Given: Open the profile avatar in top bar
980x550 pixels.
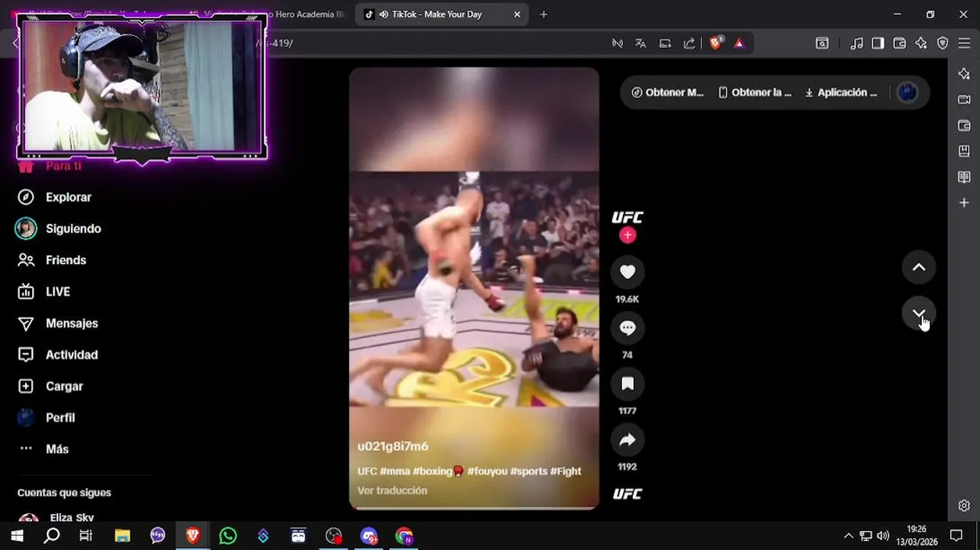Looking at the screenshot, I should click(x=907, y=92).
